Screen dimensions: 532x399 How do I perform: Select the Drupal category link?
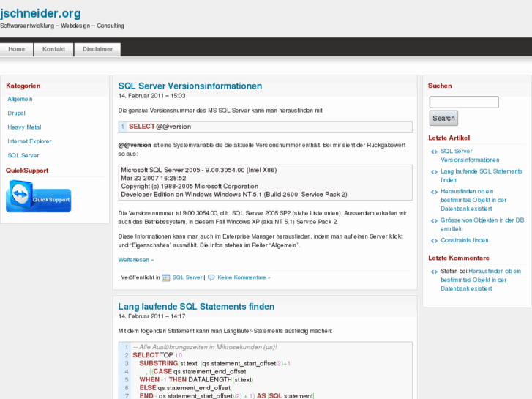point(16,113)
